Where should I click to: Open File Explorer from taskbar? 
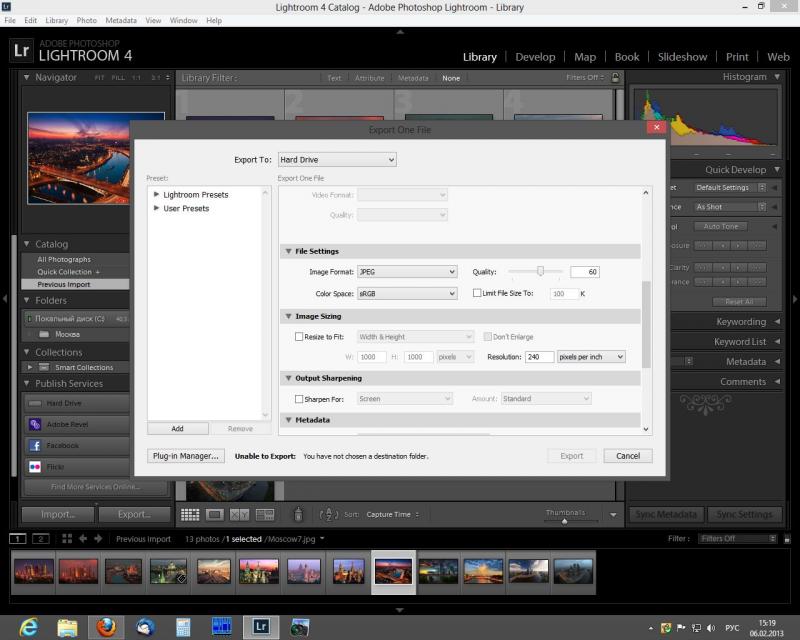(67, 627)
